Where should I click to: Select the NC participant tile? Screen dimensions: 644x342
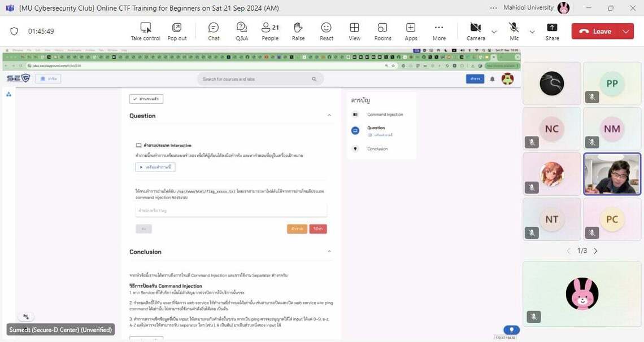pos(551,129)
